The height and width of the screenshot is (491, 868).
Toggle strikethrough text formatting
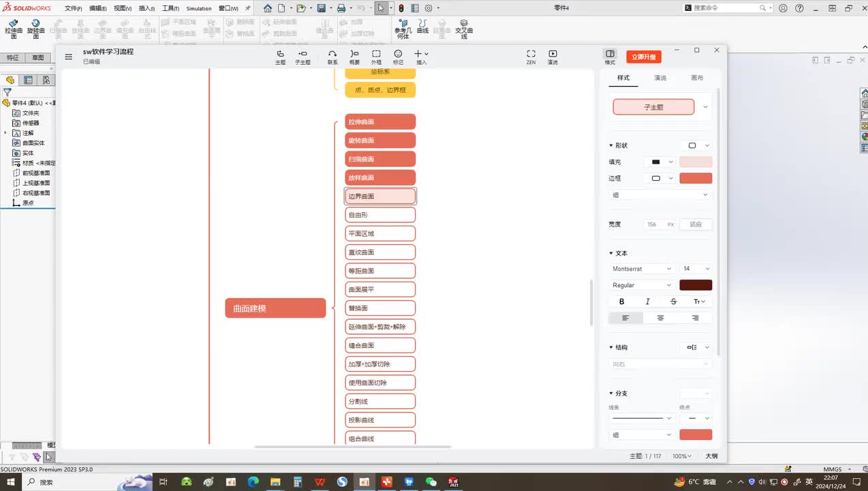tap(673, 301)
